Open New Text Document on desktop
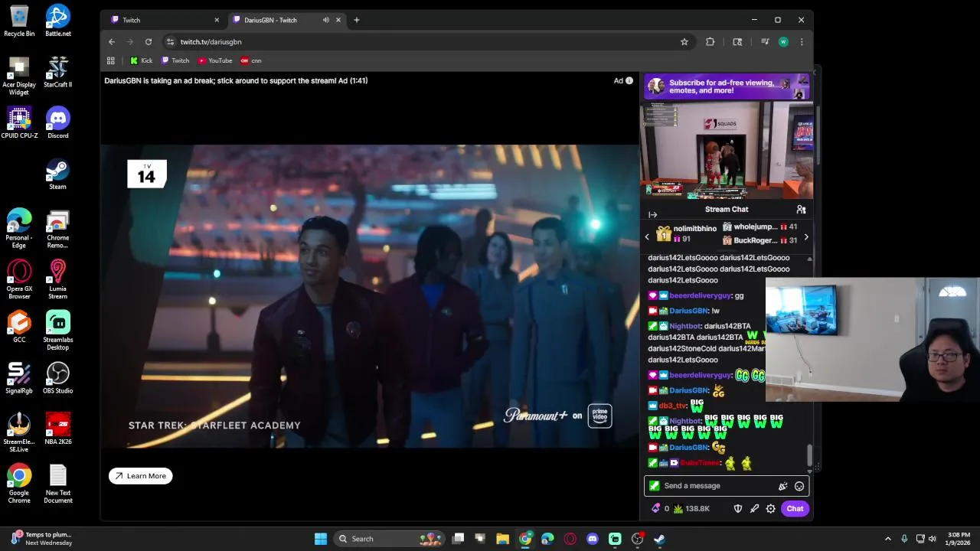 tap(58, 484)
